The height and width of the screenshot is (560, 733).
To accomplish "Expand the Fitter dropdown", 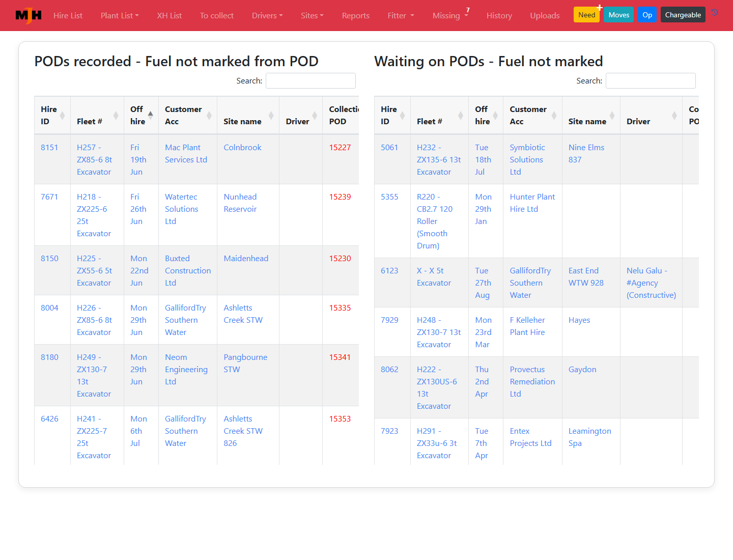I will click(x=401, y=16).
